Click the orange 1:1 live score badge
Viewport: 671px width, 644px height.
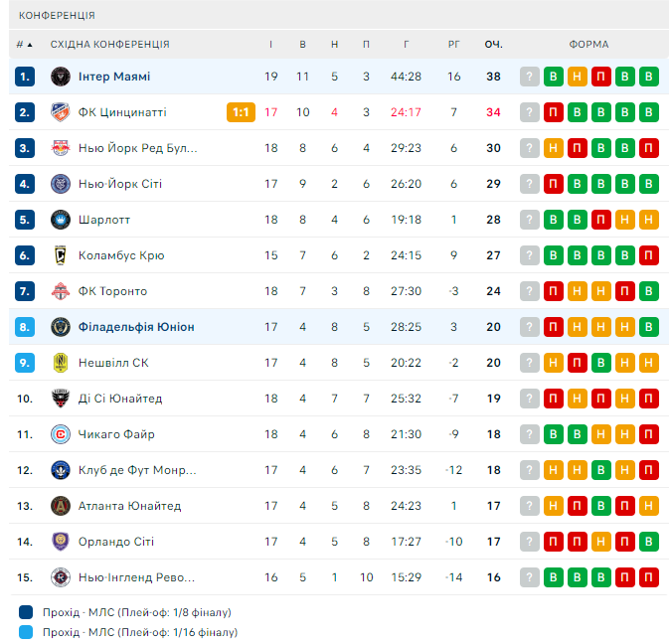241,112
